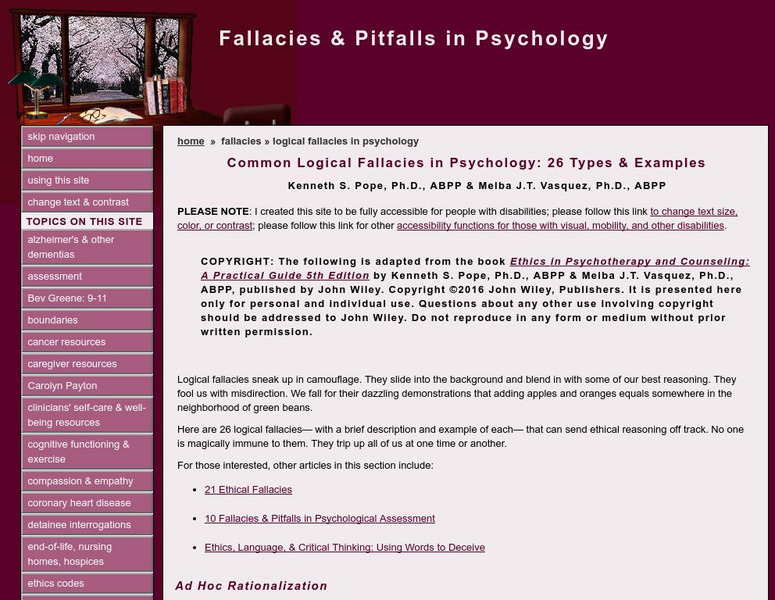Click 'logical fallacies in psychology' breadcrumb text
Viewport: 775px width, 600px height.
click(x=345, y=141)
